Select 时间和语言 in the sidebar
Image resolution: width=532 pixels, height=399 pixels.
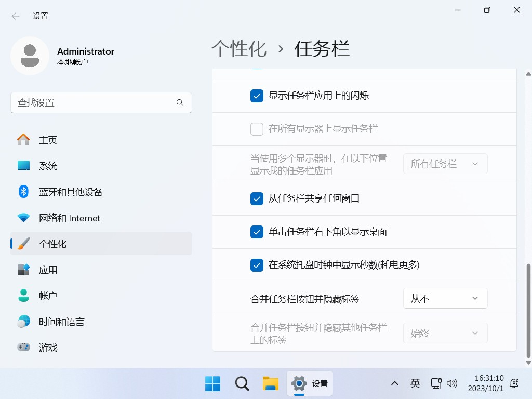pyautogui.click(x=61, y=322)
